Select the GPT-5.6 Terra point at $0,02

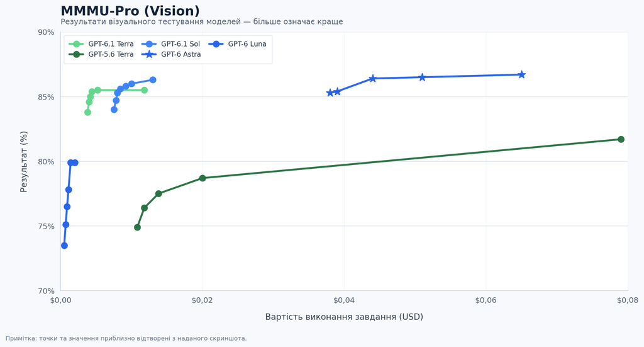203,178
